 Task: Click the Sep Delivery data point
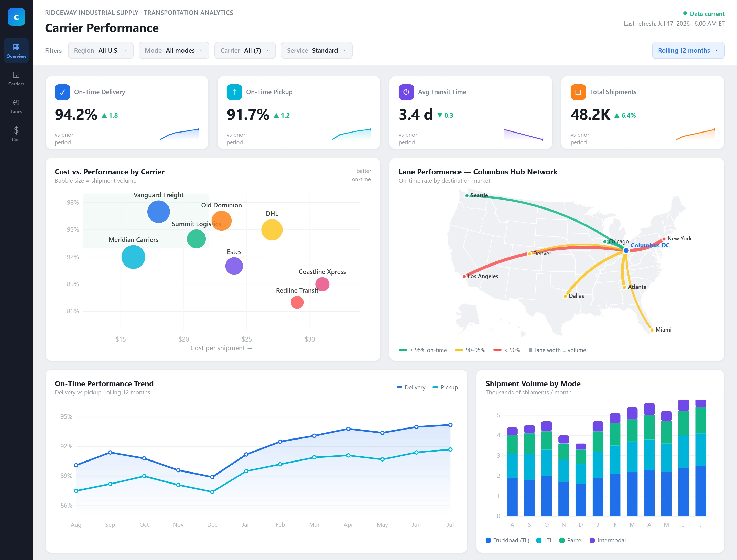[110, 453]
